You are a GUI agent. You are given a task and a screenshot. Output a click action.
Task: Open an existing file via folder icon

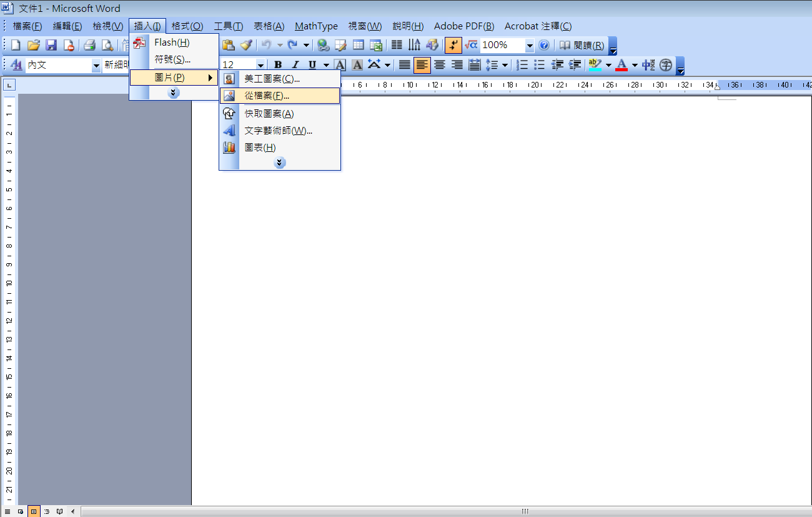click(x=34, y=45)
